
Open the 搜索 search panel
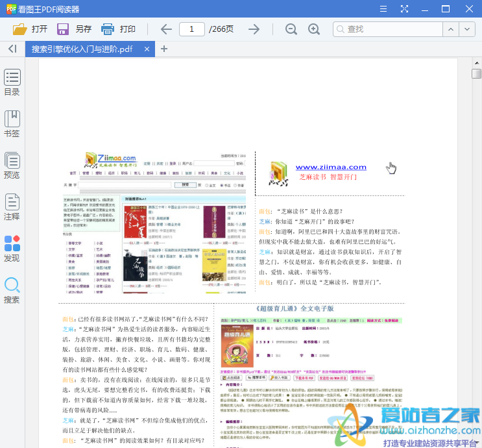pos(12,290)
